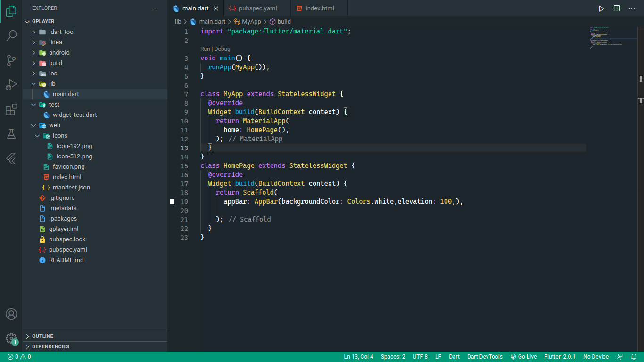Close the main.dart tab
644x362 pixels.
click(216, 8)
